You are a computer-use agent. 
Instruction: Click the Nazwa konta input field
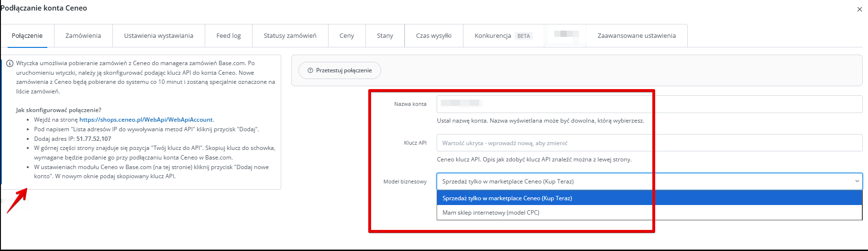[649, 104]
